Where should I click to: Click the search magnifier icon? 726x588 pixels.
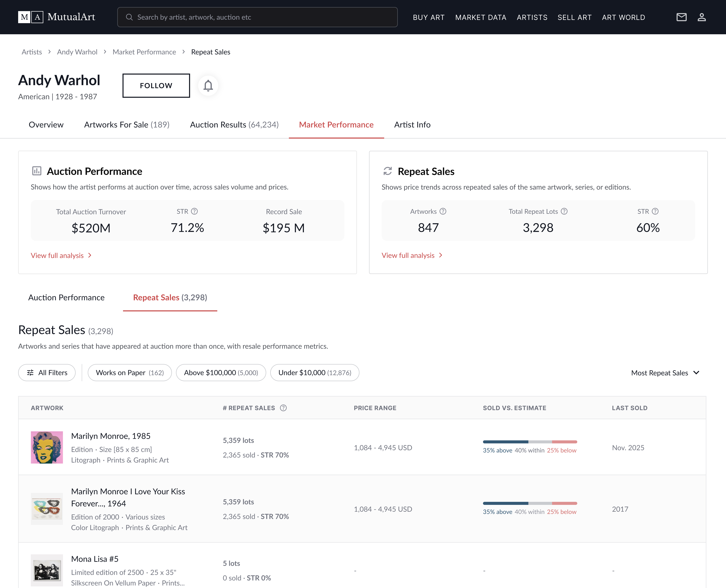129,17
